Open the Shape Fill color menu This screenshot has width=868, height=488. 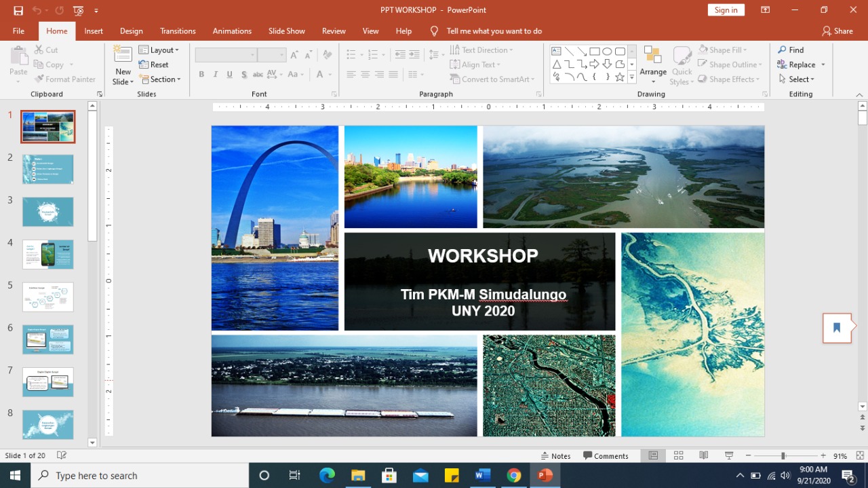click(724, 50)
